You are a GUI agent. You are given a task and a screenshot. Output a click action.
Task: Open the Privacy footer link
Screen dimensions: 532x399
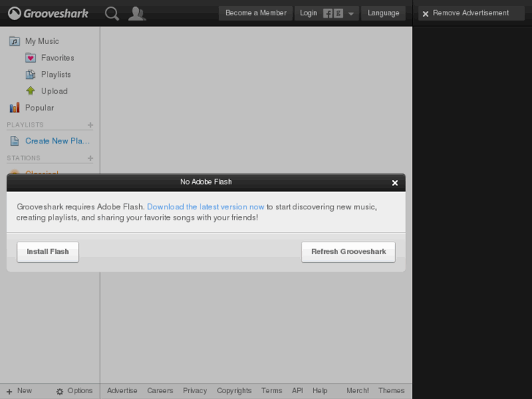pyautogui.click(x=195, y=391)
